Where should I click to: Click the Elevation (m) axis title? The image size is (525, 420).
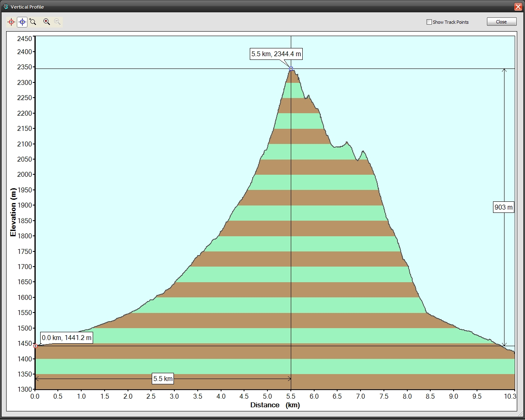tap(13, 212)
